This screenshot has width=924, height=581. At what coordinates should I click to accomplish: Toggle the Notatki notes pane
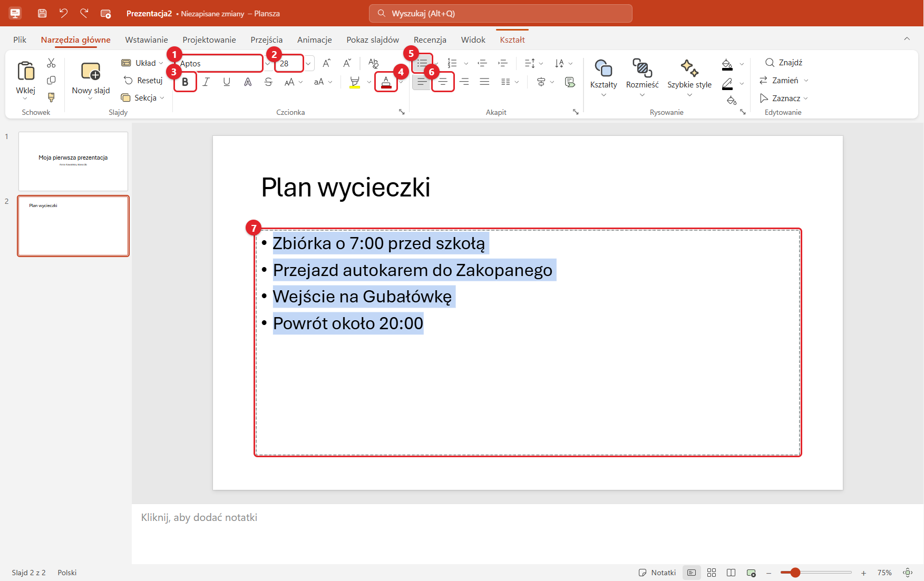[x=657, y=573]
